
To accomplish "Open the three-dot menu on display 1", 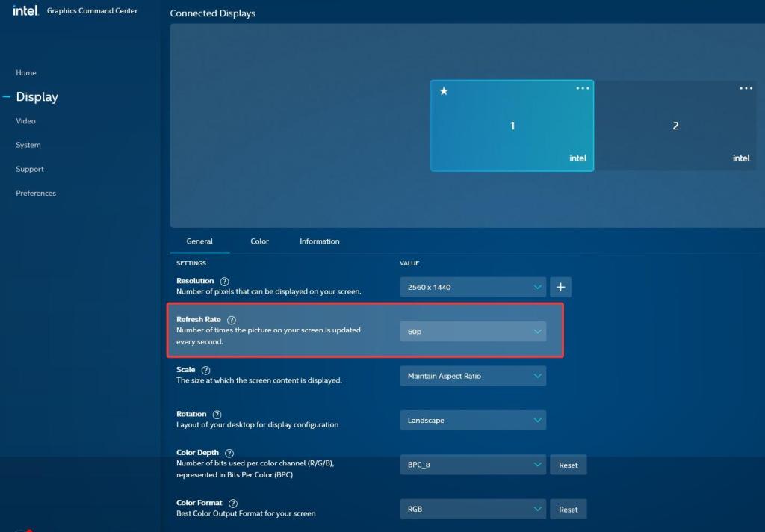I will [583, 88].
